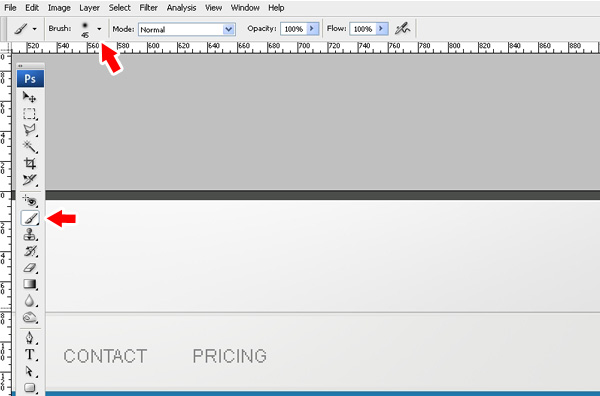The width and height of the screenshot is (600, 396).
Task: Select the Slice tool
Action: pos(29,180)
